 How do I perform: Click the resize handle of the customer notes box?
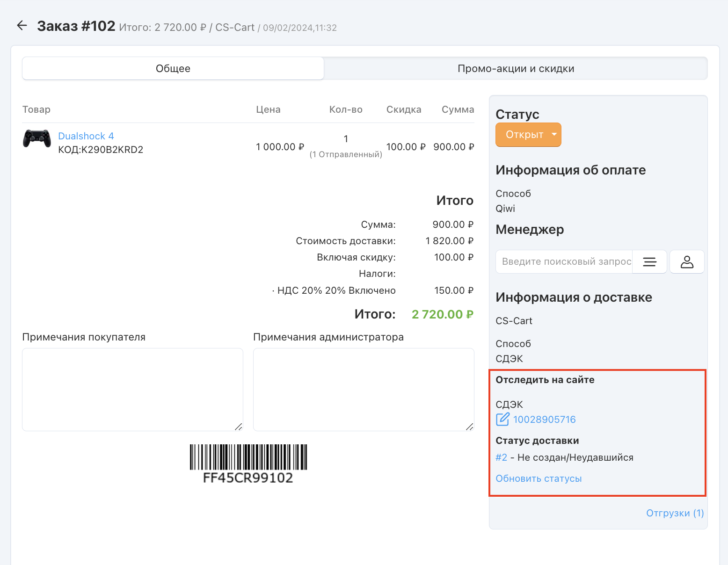(239, 427)
